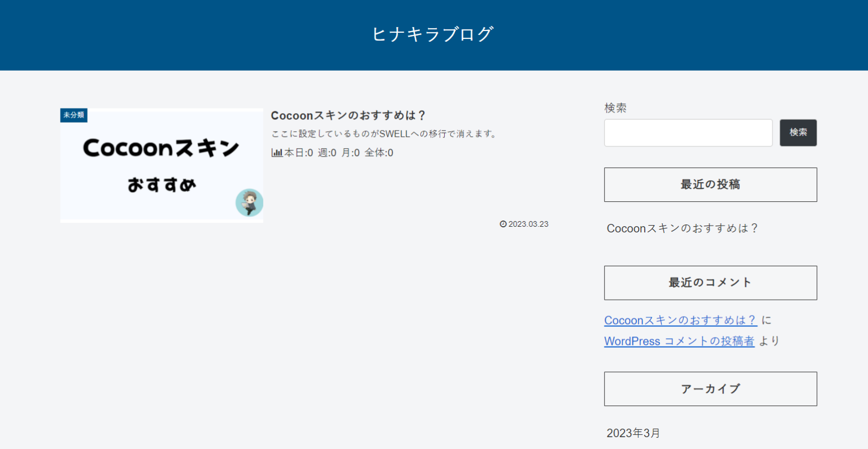Click the 最近の投稿 widget heading

[710, 184]
